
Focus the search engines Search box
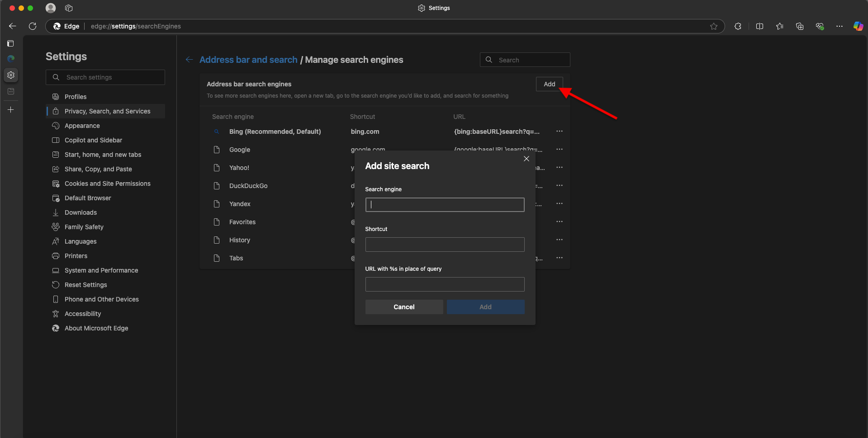click(525, 60)
